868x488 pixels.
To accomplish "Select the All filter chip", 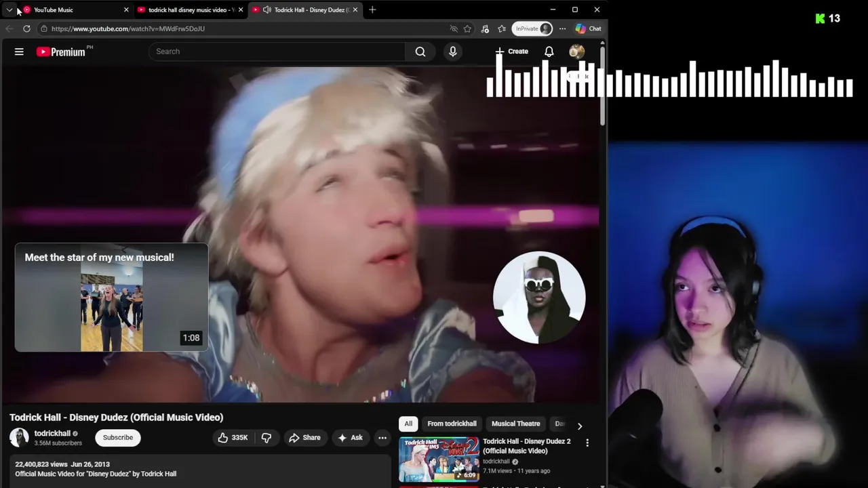I will [408, 424].
